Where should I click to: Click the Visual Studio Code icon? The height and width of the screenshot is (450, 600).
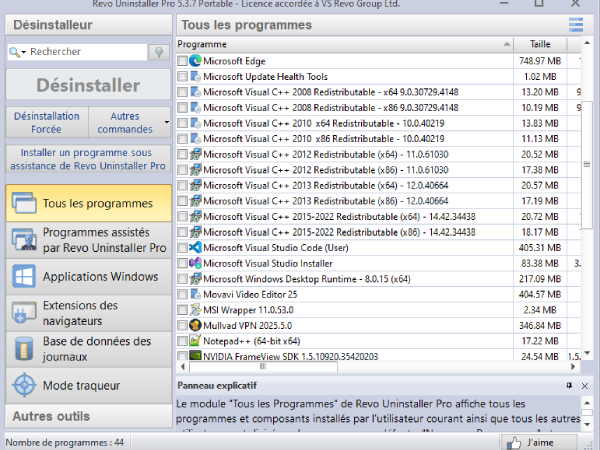(x=195, y=248)
